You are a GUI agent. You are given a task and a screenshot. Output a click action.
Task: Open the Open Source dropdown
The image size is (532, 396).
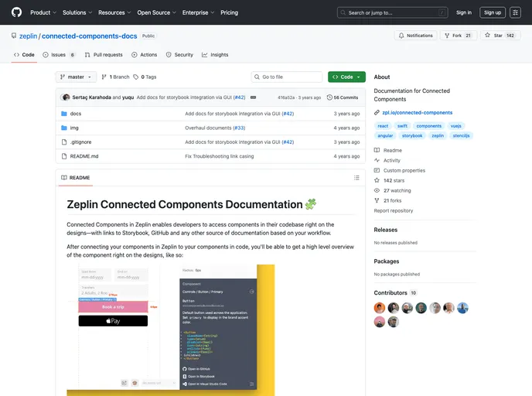pyautogui.click(x=156, y=12)
